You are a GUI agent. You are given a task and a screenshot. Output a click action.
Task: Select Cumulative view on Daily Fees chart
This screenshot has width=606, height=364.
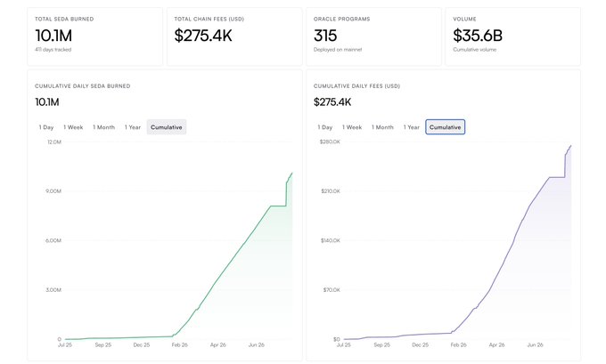click(446, 127)
